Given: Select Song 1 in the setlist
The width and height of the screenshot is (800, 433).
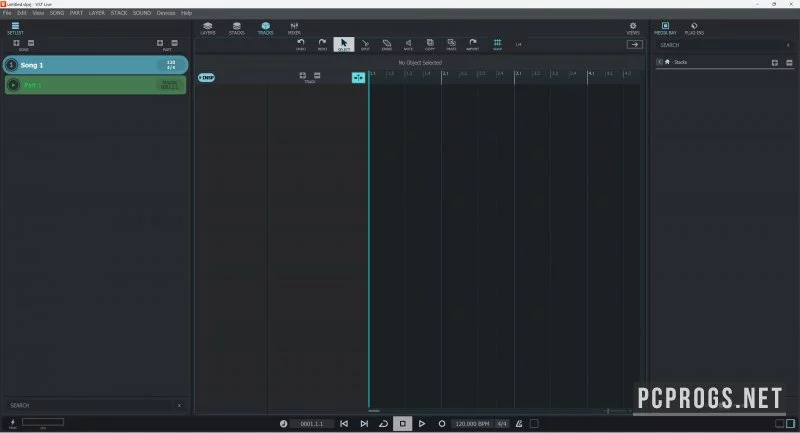Looking at the screenshot, I should tap(95, 65).
